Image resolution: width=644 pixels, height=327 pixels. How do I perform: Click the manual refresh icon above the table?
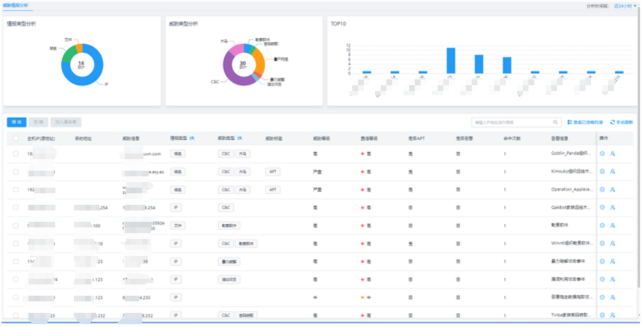point(612,122)
